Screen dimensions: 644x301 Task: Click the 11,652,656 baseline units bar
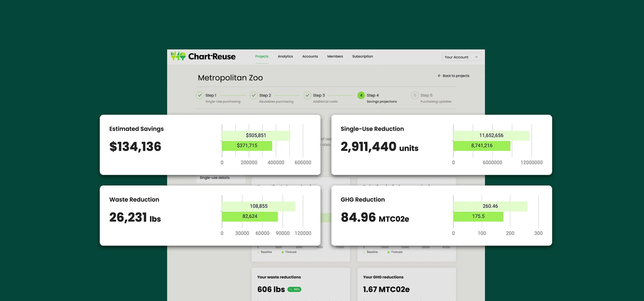(491, 136)
